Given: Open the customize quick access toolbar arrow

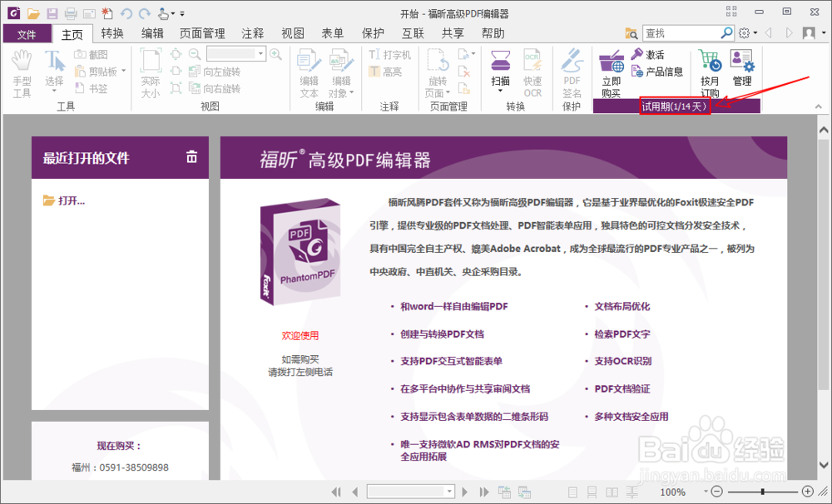Looking at the screenshot, I should pyautogui.click(x=182, y=14).
